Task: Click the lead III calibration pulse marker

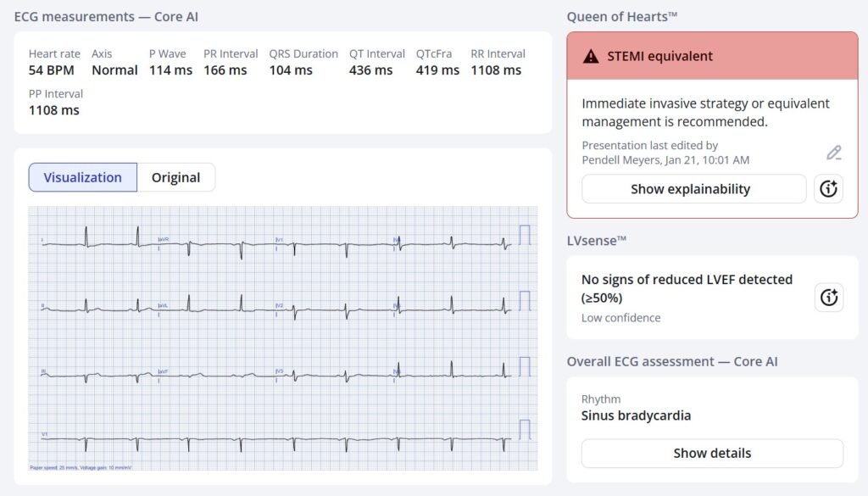Action: tap(525, 366)
